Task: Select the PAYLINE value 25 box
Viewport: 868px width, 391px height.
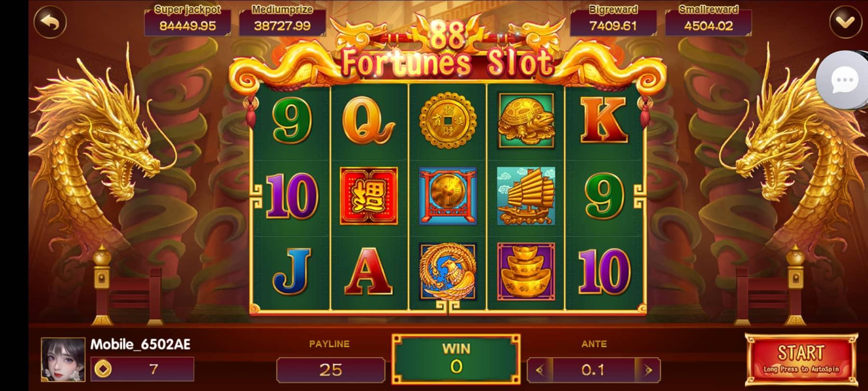Action: click(x=331, y=370)
